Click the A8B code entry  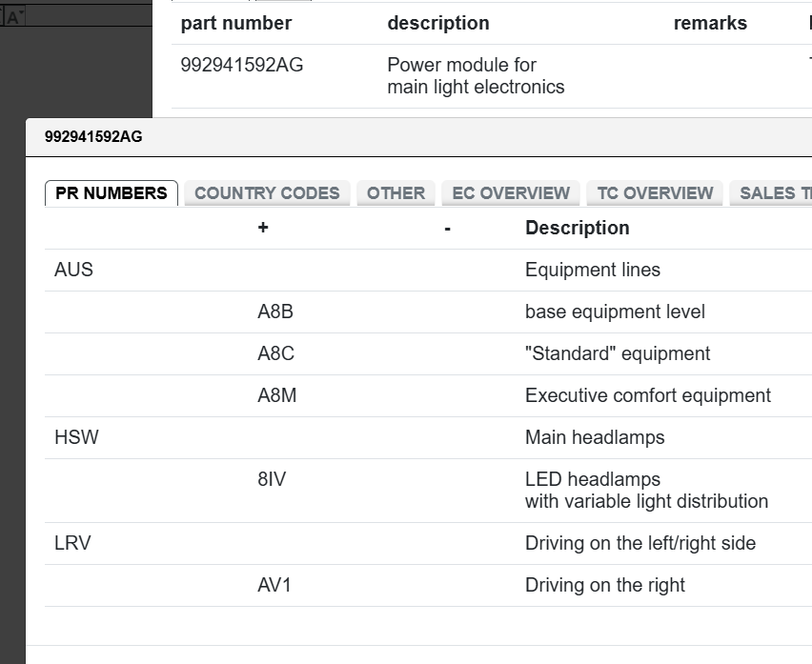(275, 312)
